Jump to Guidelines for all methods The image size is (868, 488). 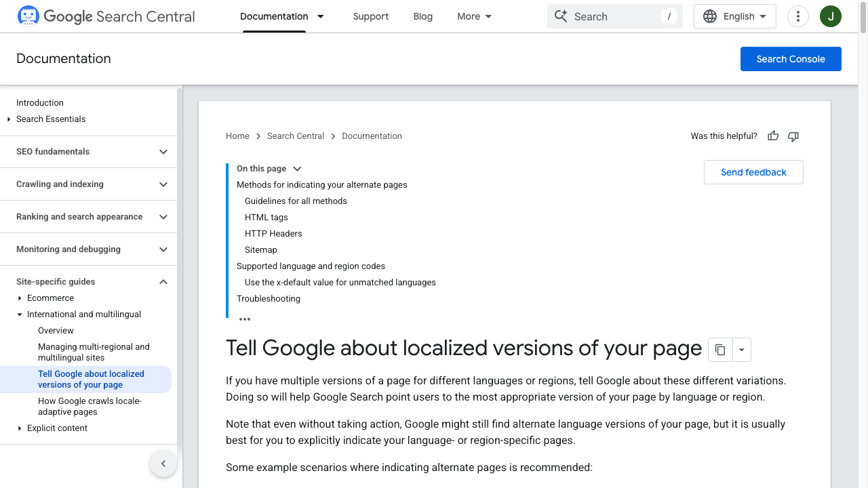(296, 201)
